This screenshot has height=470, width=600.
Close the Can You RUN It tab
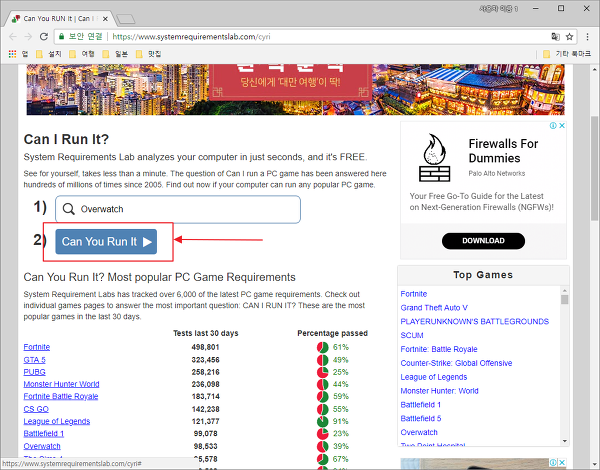[105, 18]
